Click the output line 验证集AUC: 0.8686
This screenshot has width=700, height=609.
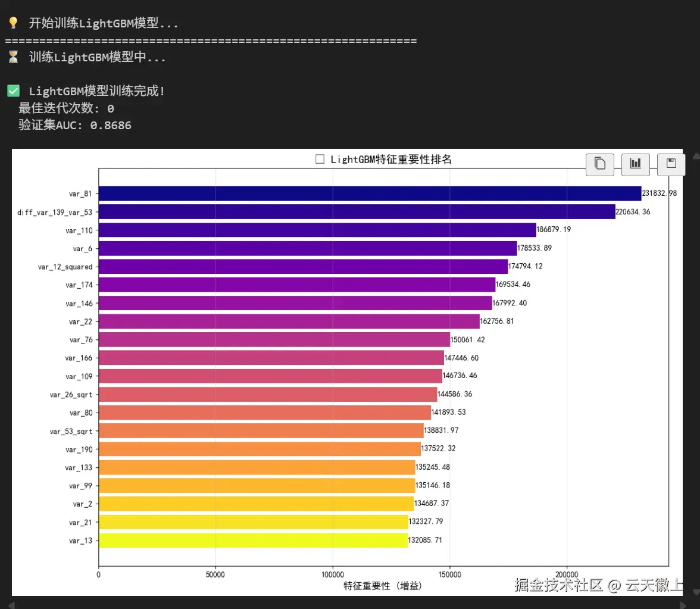click(75, 125)
